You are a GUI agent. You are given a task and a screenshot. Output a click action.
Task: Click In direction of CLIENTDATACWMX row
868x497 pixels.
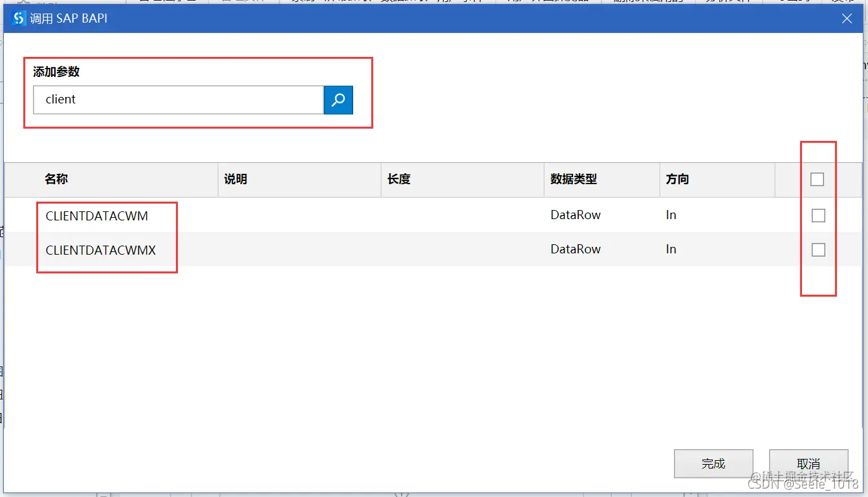[x=671, y=249]
